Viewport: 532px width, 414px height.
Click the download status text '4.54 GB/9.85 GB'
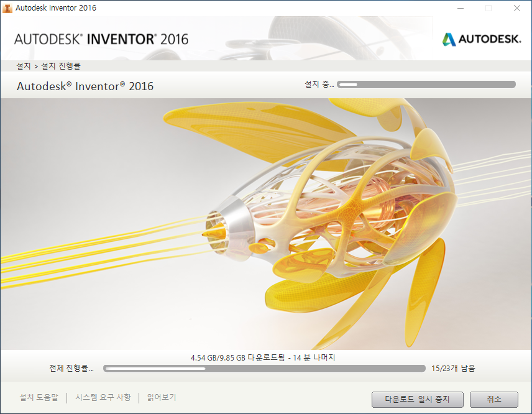[218, 357]
